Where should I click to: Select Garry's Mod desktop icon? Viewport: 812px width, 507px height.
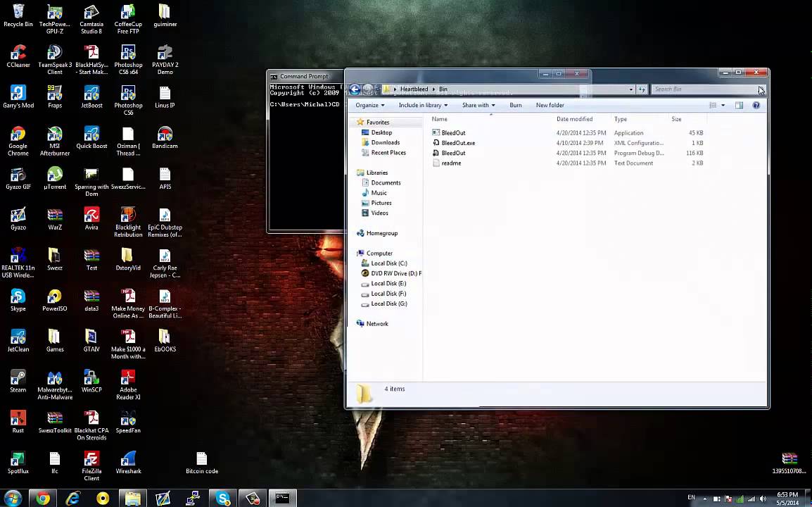[18, 97]
